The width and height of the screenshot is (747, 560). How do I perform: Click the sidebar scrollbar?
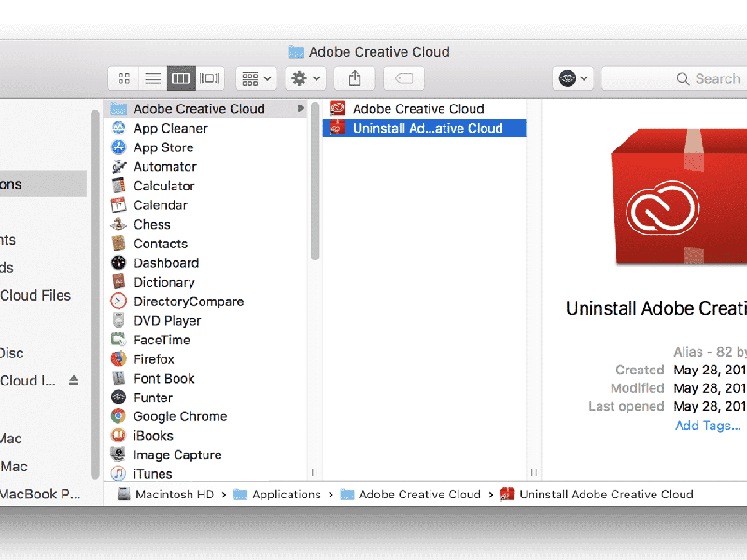point(95,294)
